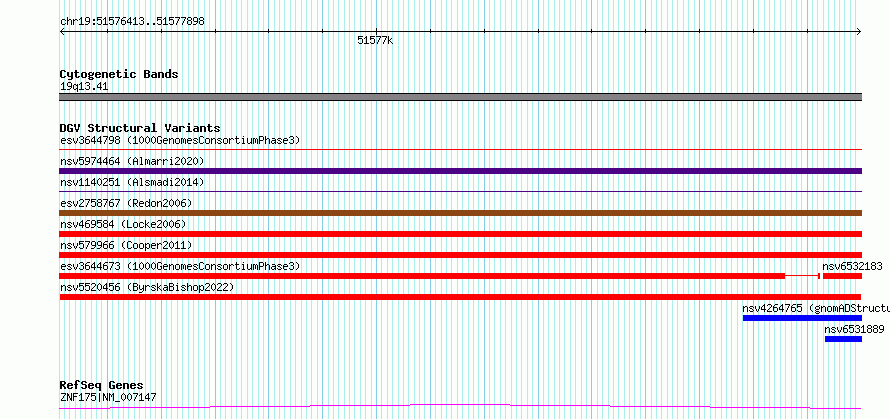Open variant nsv6532183 label

853,266
